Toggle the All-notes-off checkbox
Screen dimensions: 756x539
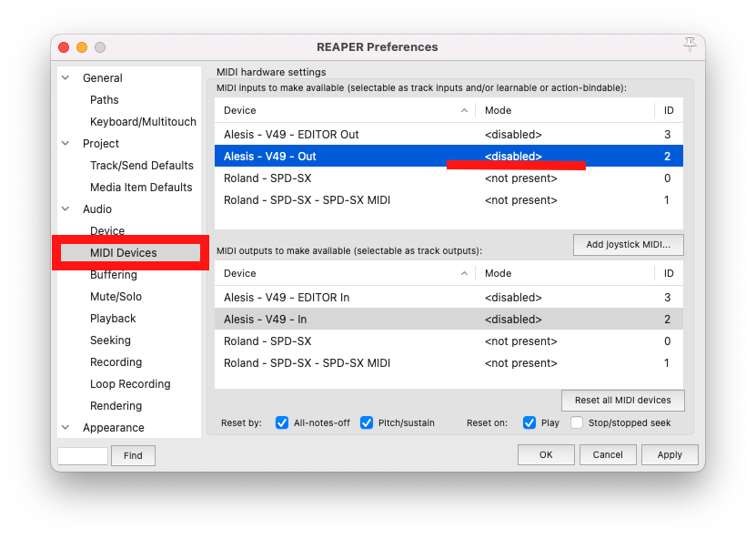coord(282,422)
